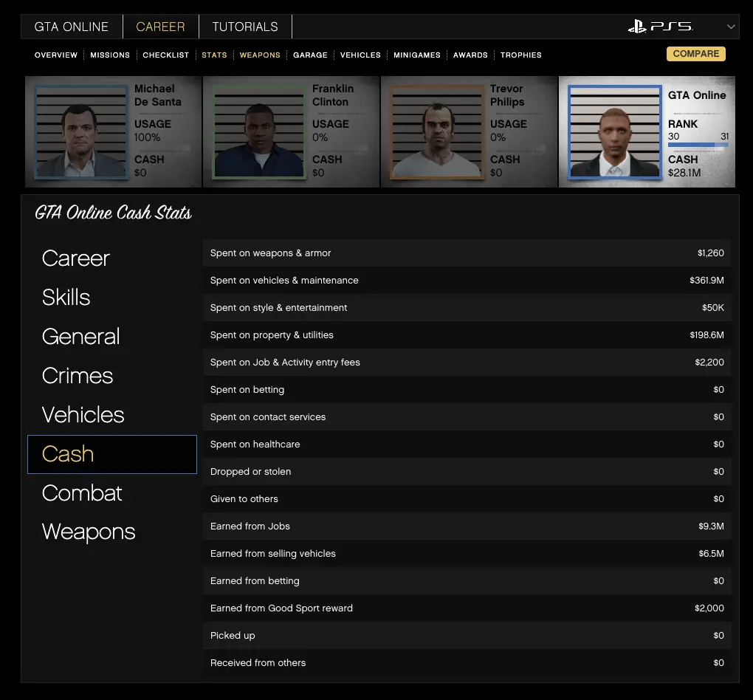Choose Combat in the stats sidebar
Screen dimensions: 753x700
[82, 493]
